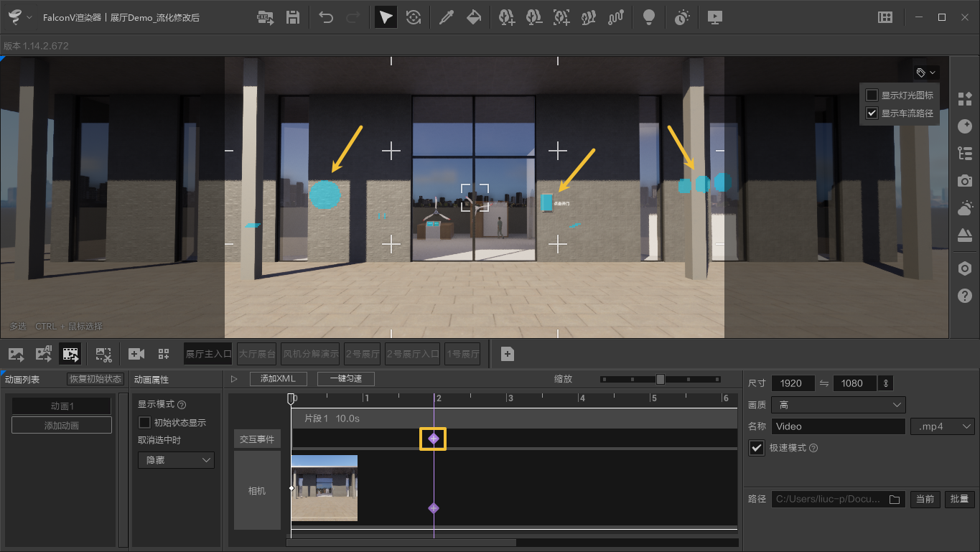This screenshot has width=980, height=552.
Task: Click the 一键匀速 button
Action: pos(345,379)
